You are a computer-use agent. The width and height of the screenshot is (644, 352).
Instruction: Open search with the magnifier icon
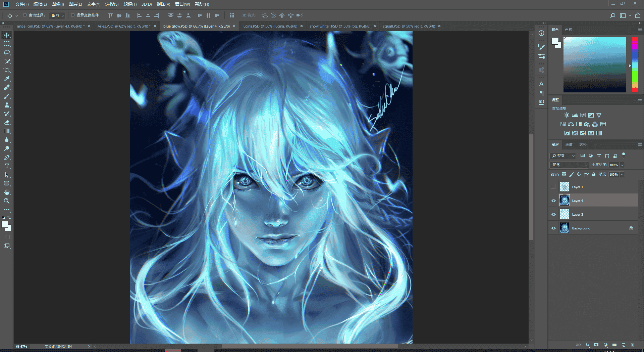[x=612, y=15]
